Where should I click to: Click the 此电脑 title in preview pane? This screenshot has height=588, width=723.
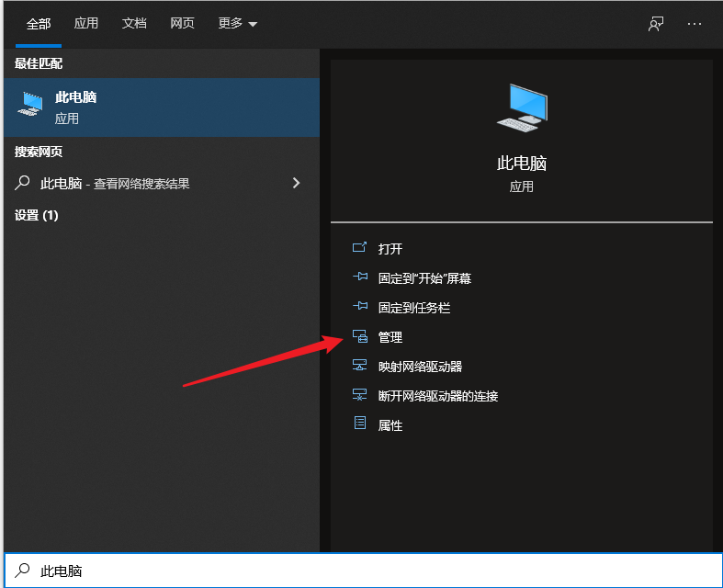point(522,164)
